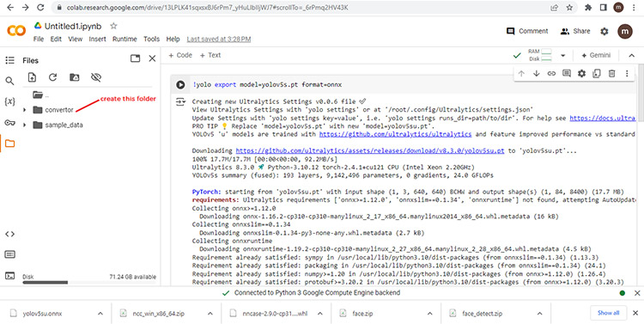Screen dimensions: 644x324
Task: Open the Insert menu
Action: coord(97,39)
